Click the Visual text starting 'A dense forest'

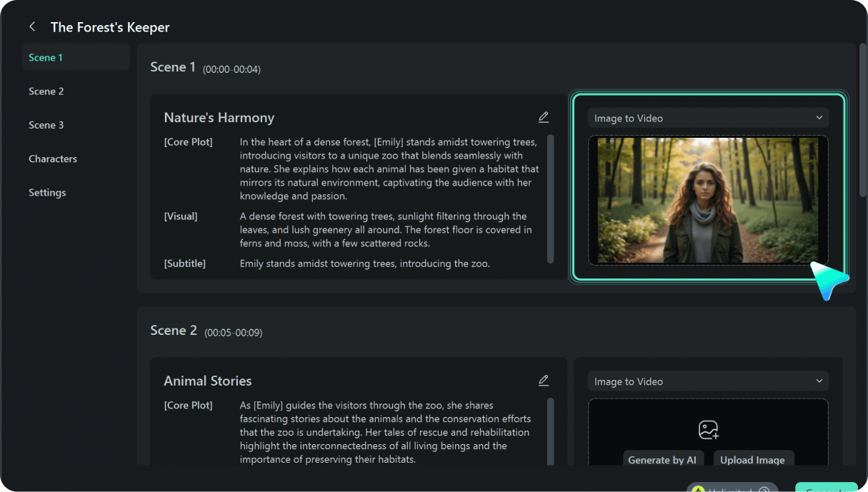pos(386,229)
